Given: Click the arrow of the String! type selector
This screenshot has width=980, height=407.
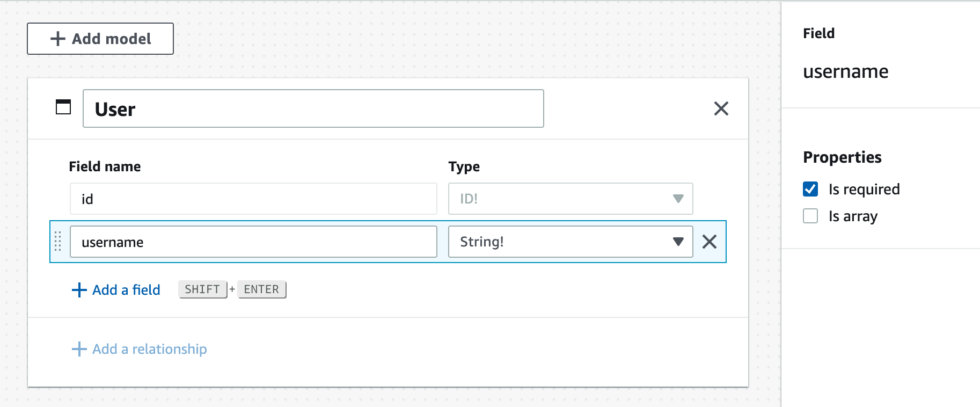Looking at the screenshot, I should pos(678,242).
